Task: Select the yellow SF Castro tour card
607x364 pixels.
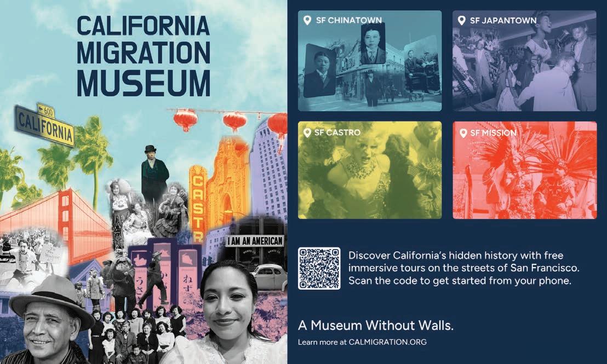Action: pos(370,170)
